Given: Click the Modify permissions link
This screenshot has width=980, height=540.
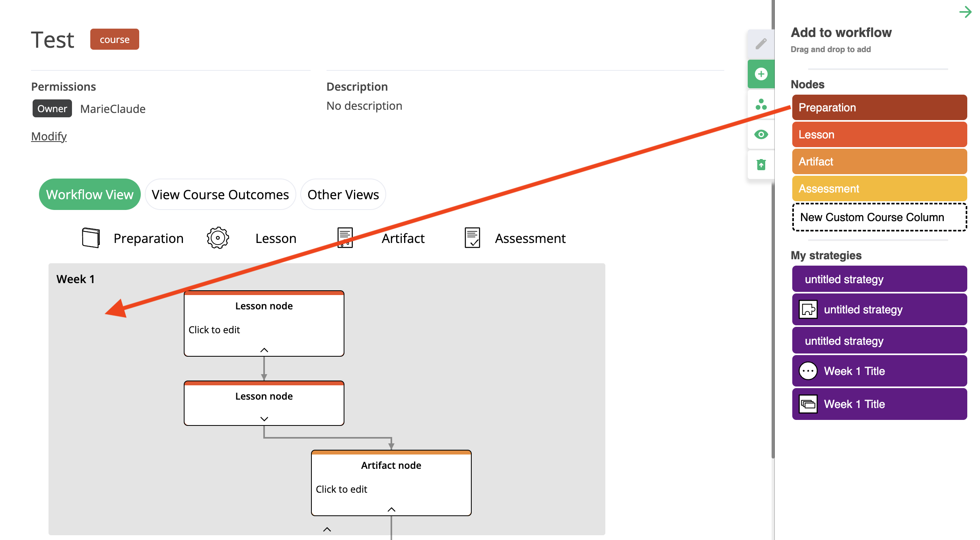Looking at the screenshot, I should point(49,136).
